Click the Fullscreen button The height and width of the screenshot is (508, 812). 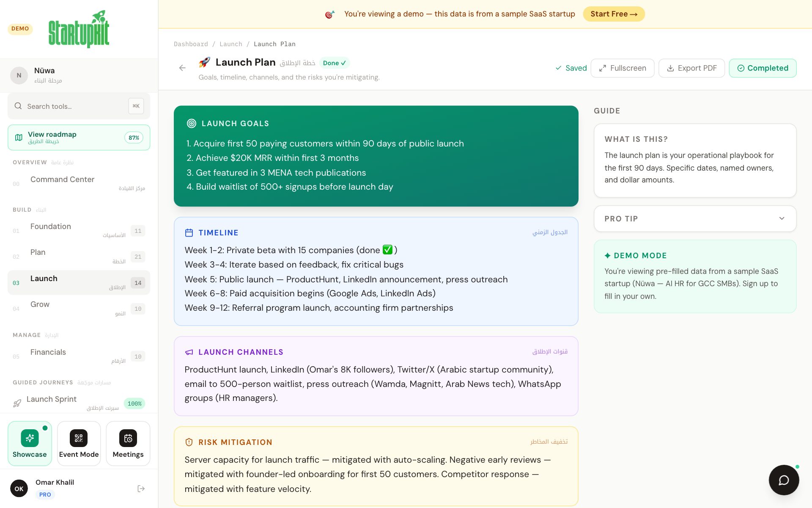(x=623, y=68)
